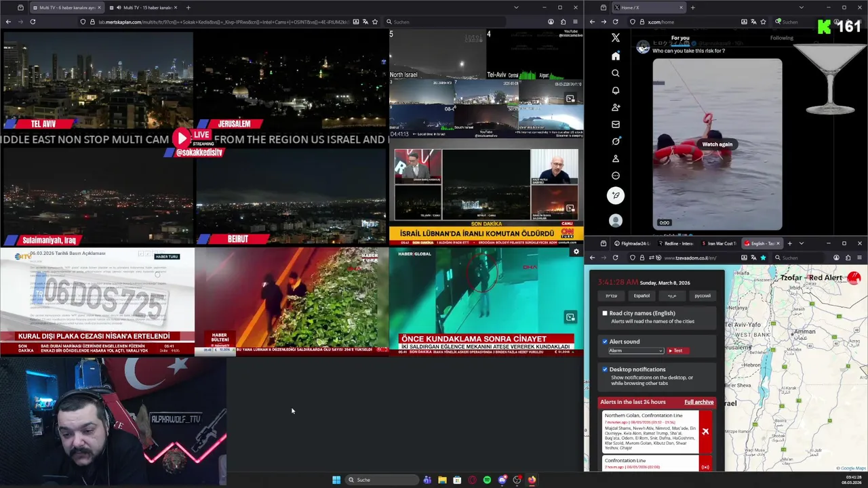Open X messages envelope icon
Viewport: 868px width, 488px height.
pos(616,124)
